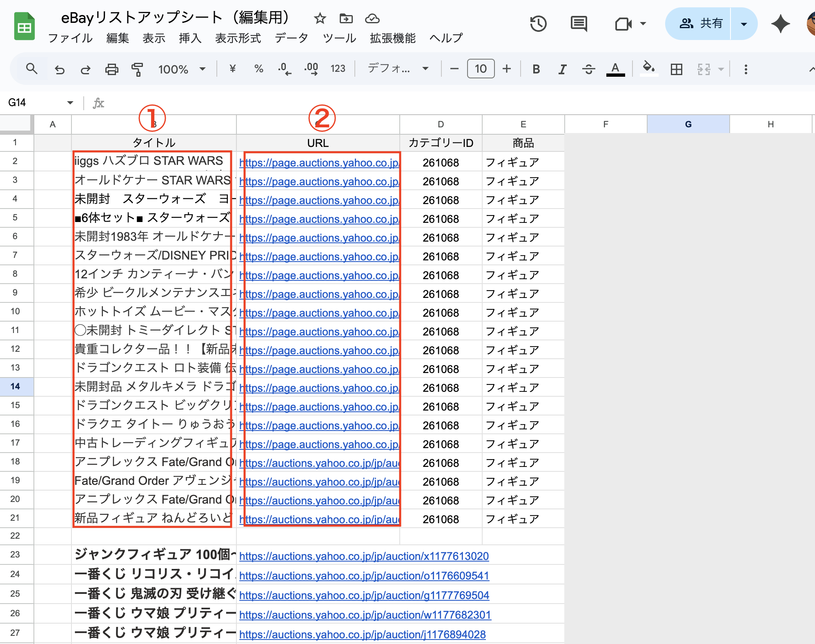Toggle bold formatting
This screenshot has height=644, width=815.
[x=536, y=69]
